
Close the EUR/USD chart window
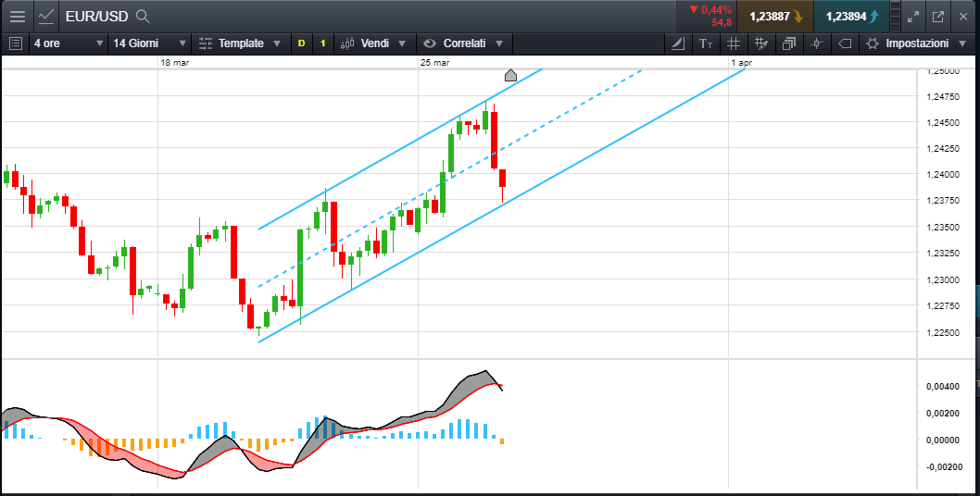(963, 17)
